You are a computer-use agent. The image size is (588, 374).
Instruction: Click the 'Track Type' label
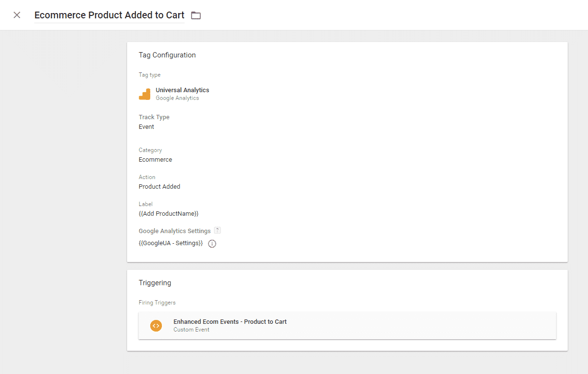coord(154,117)
